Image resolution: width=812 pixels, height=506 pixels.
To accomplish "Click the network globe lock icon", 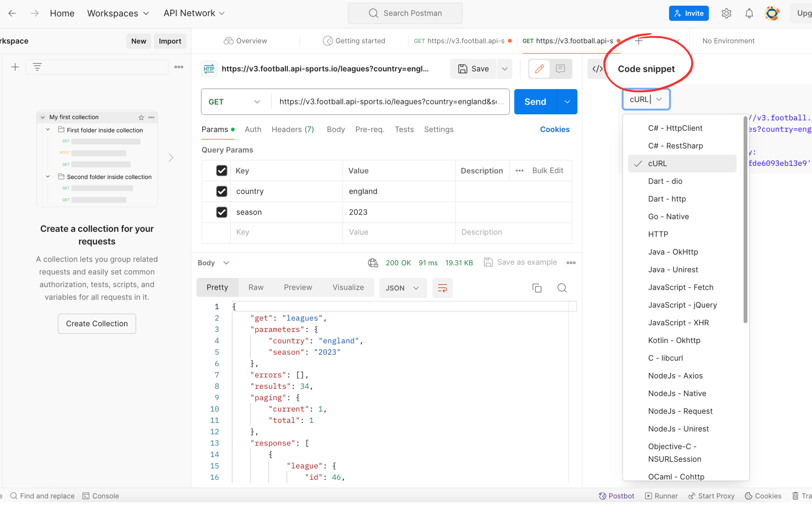I will click(373, 263).
